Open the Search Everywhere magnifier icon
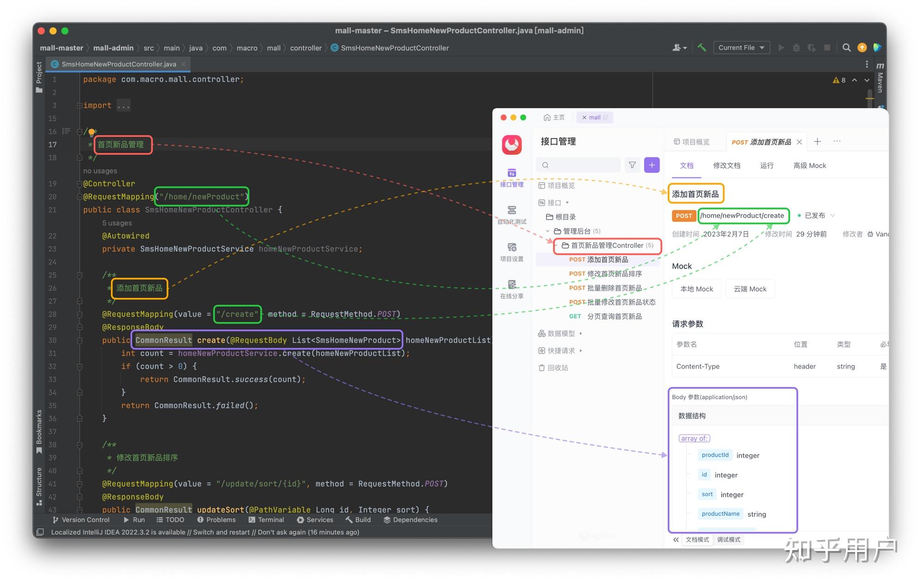924x582 pixels. [846, 48]
